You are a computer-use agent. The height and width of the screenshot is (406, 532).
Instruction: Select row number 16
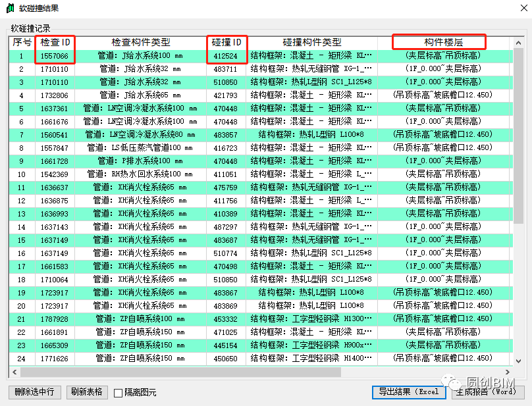pos(22,253)
